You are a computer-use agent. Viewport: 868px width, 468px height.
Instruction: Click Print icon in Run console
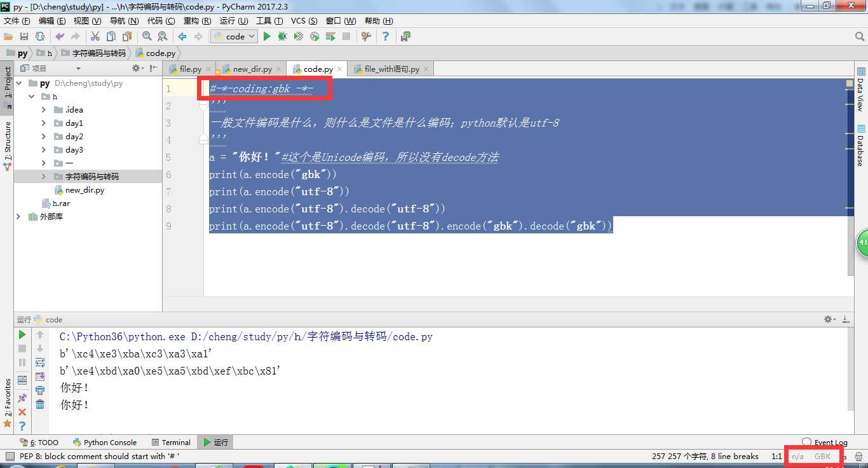tap(40, 390)
